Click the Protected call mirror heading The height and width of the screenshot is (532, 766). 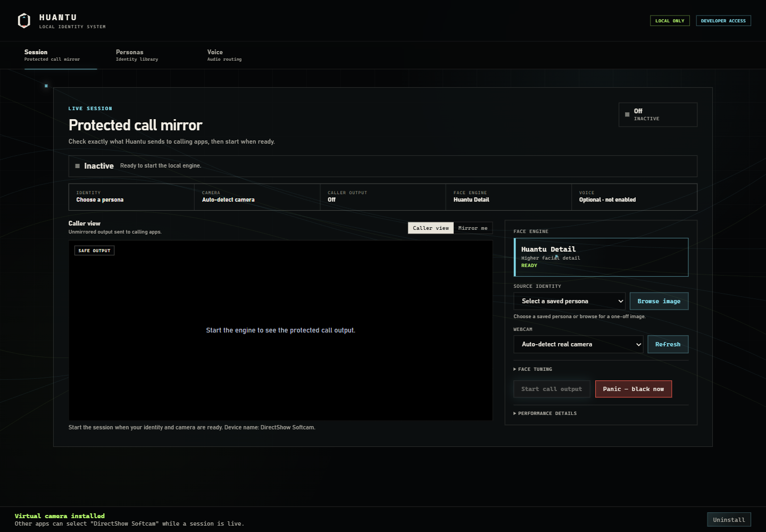pos(136,125)
